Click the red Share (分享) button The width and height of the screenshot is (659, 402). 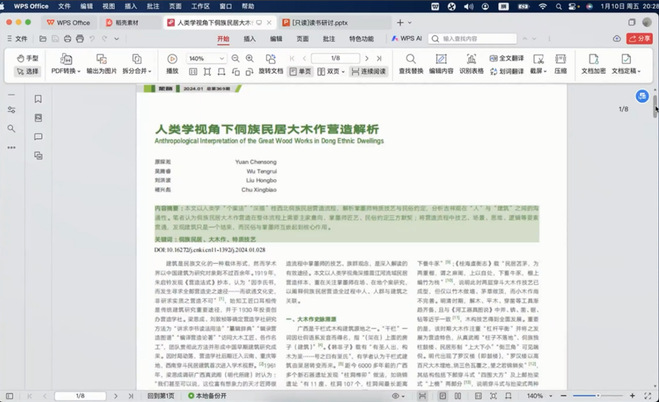[x=637, y=38]
